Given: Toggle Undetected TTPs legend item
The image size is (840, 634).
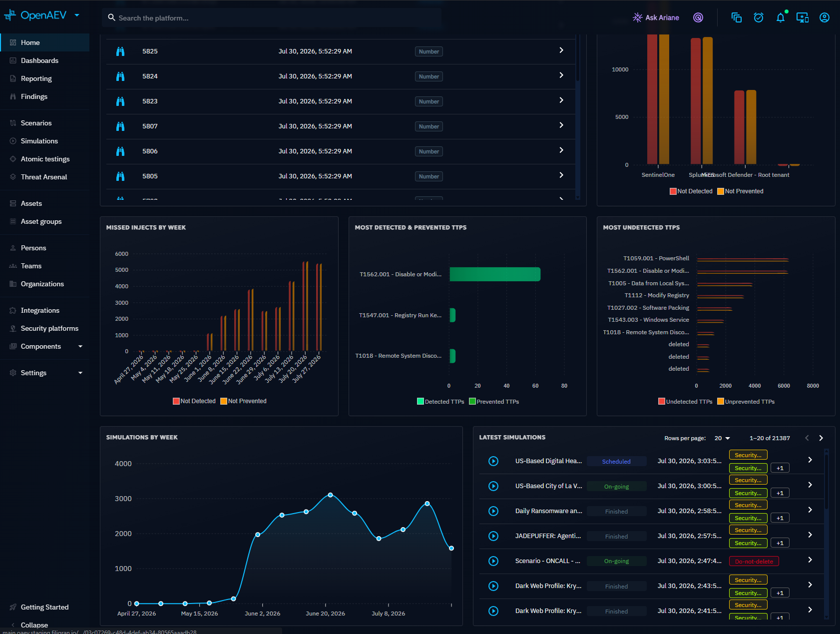Looking at the screenshot, I should tap(685, 402).
